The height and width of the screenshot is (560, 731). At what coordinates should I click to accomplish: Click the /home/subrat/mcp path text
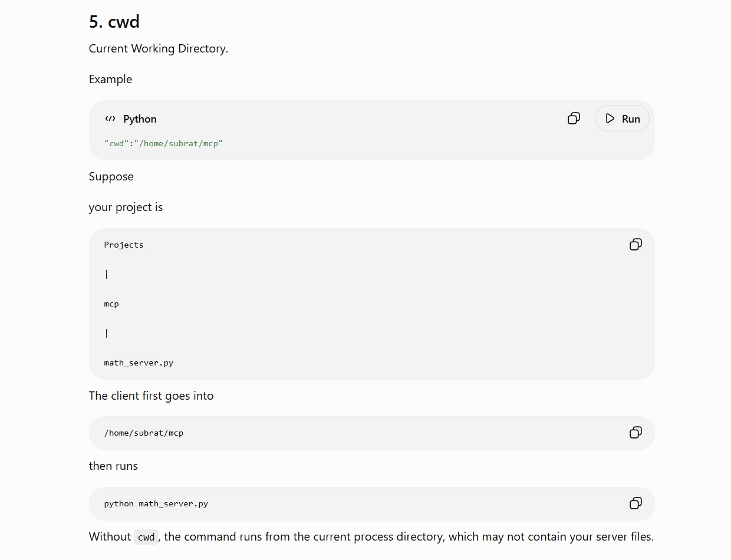pos(144,433)
